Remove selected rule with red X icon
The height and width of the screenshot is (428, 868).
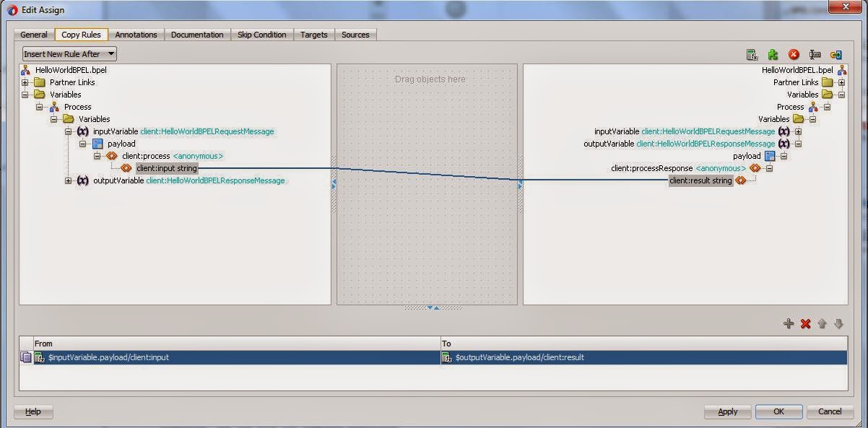[805, 323]
